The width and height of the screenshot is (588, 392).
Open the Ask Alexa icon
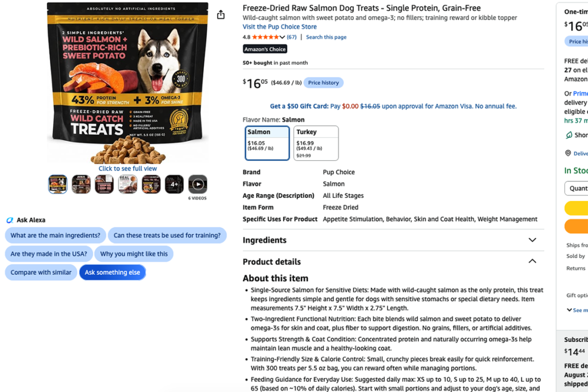pos(10,220)
